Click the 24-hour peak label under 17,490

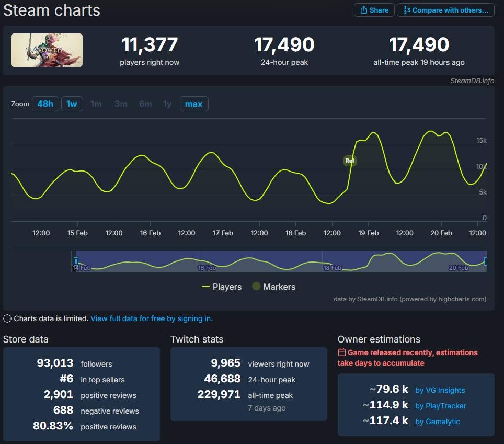click(x=284, y=62)
